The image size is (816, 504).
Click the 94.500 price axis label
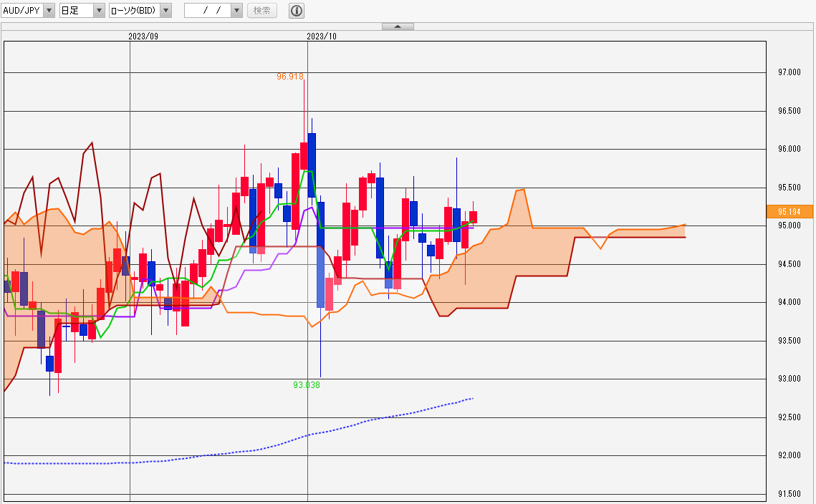coord(789,263)
